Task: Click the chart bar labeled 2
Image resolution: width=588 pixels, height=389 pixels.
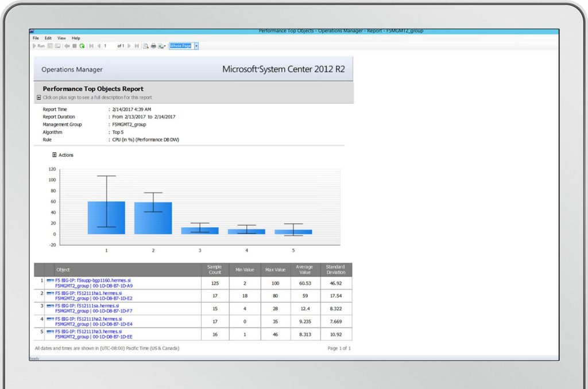Action: point(153,218)
